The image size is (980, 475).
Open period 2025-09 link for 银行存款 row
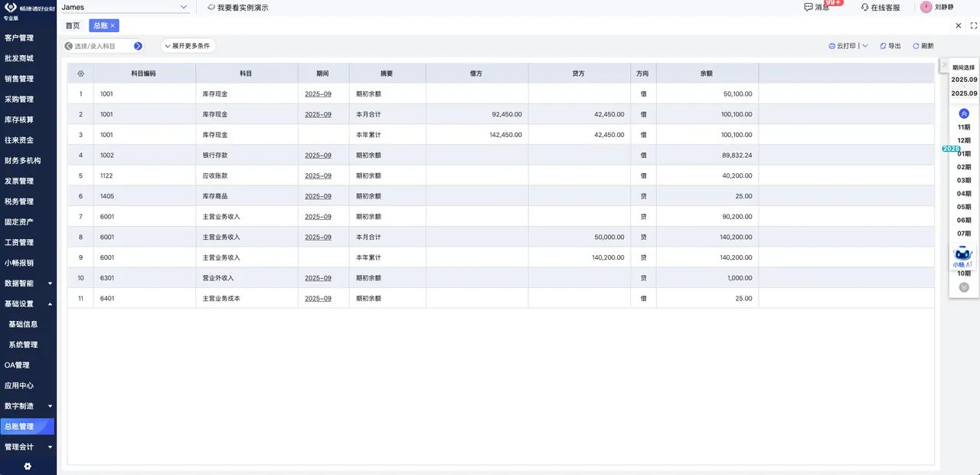tap(318, 155)
